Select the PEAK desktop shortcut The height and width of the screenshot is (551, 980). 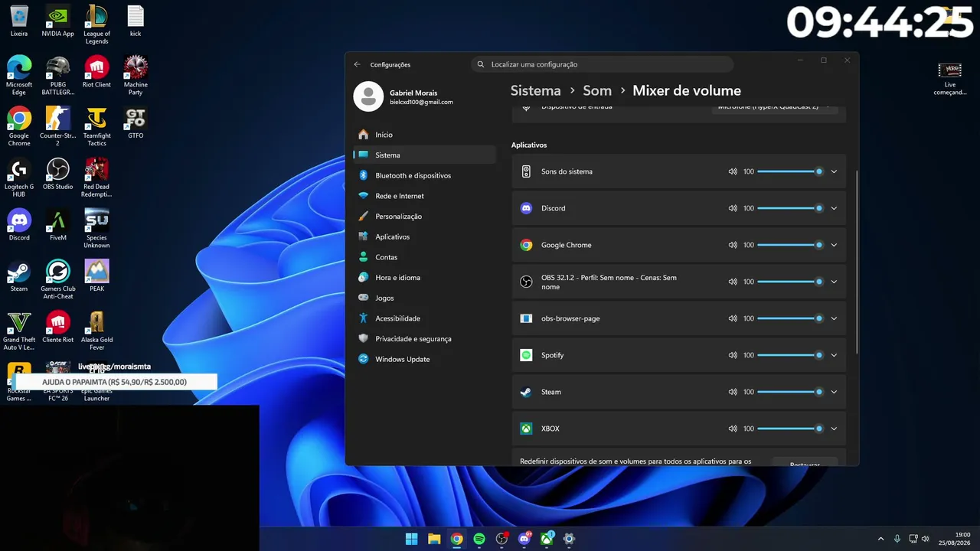[96, 276]
